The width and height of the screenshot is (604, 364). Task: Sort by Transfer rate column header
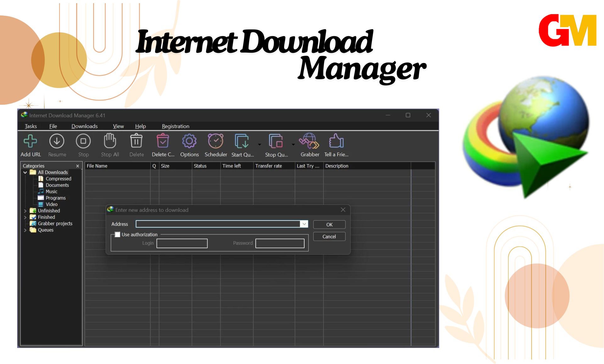(x=274, y=166)
